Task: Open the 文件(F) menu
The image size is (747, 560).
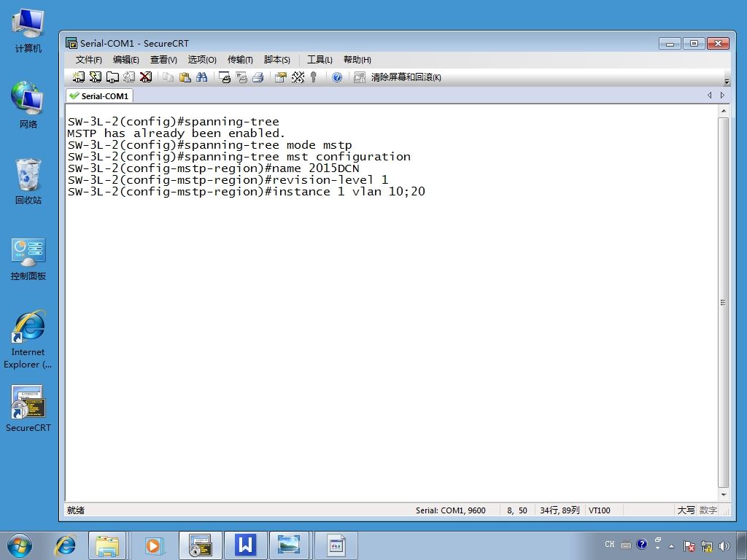Action: click(x=88, y=60)
